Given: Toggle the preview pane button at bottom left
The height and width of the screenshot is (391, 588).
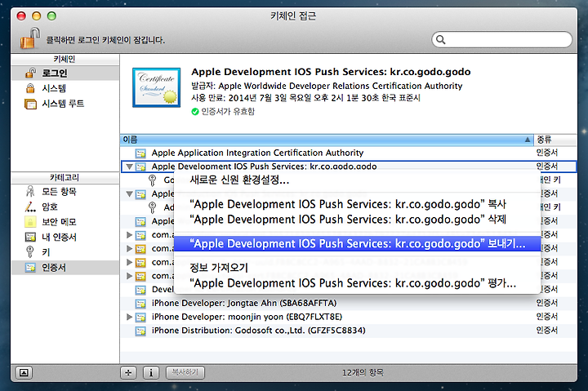Looking at the screenshot, I should (x=24, y=372).
